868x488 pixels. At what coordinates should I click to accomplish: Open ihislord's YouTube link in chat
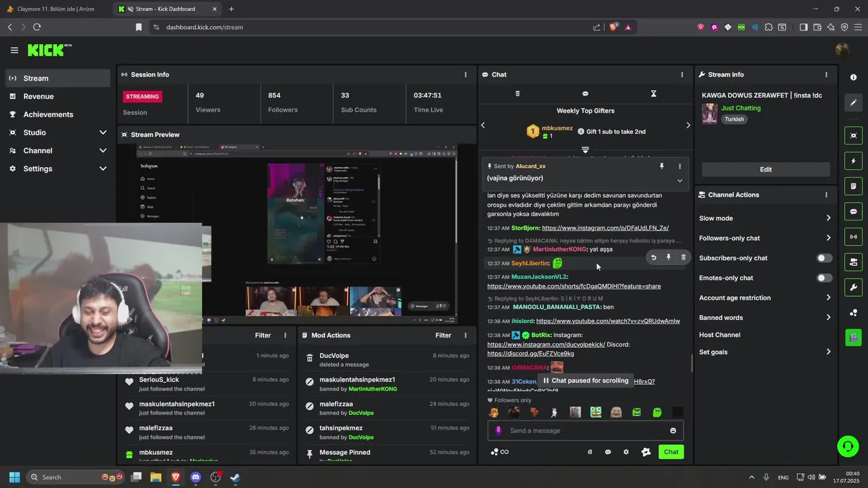[x=608, y=321]
